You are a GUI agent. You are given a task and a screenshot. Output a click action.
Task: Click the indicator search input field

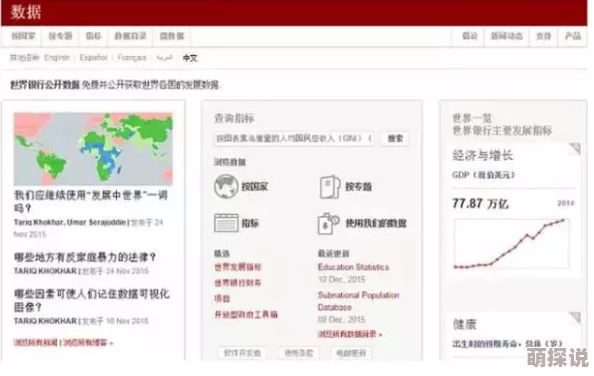[x=294, y=138]
